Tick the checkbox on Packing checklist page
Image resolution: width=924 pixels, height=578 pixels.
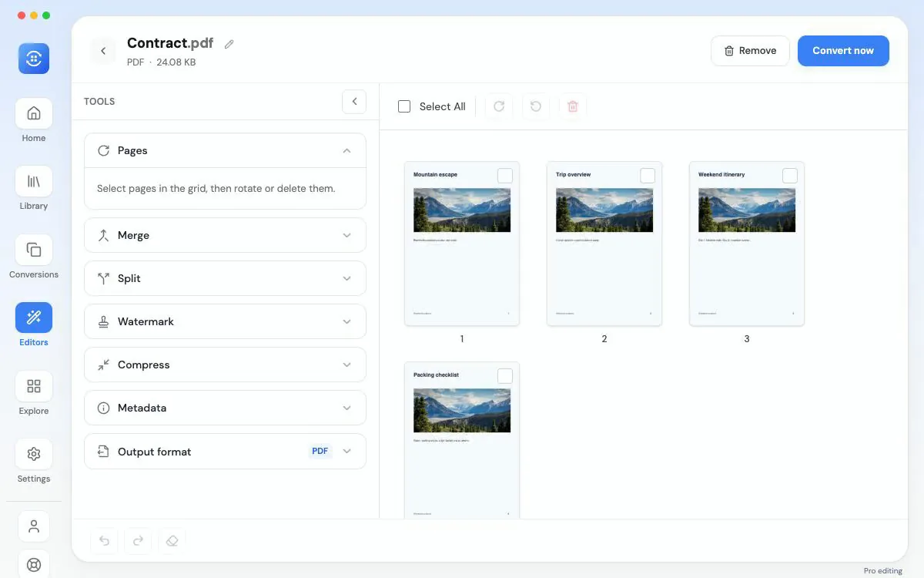[505, 376]
